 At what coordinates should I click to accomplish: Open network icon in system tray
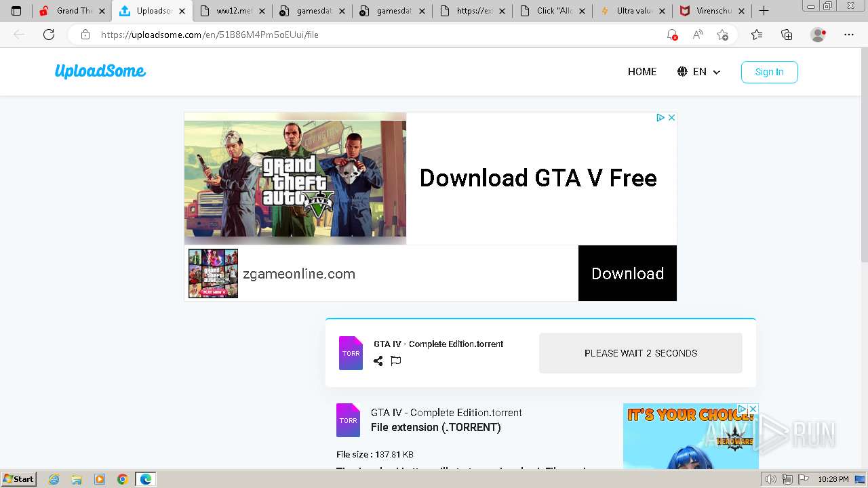pyautogui.click(x=787, y=479)
